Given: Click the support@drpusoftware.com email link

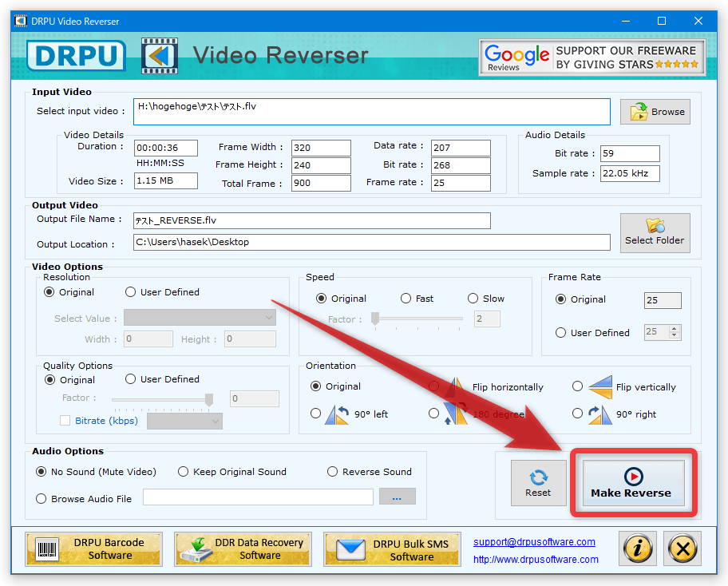Looking at the screenshot, I should [x=534, y=542].
